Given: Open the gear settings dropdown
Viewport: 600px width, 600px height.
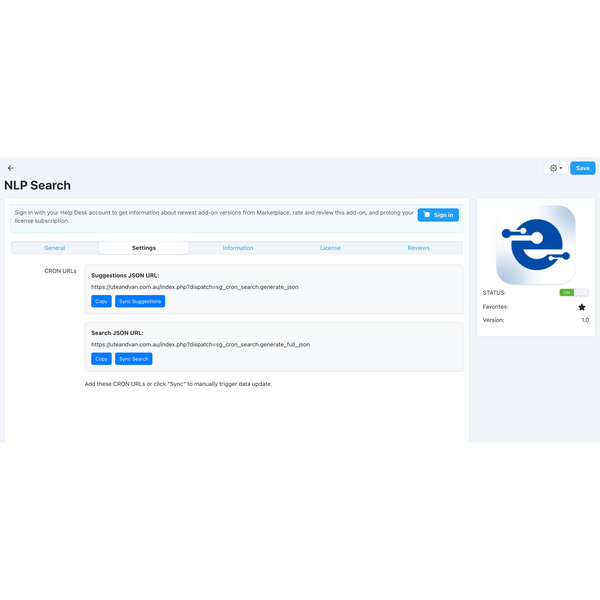Looking at the screenshot, I should click(x=555, y=168).
